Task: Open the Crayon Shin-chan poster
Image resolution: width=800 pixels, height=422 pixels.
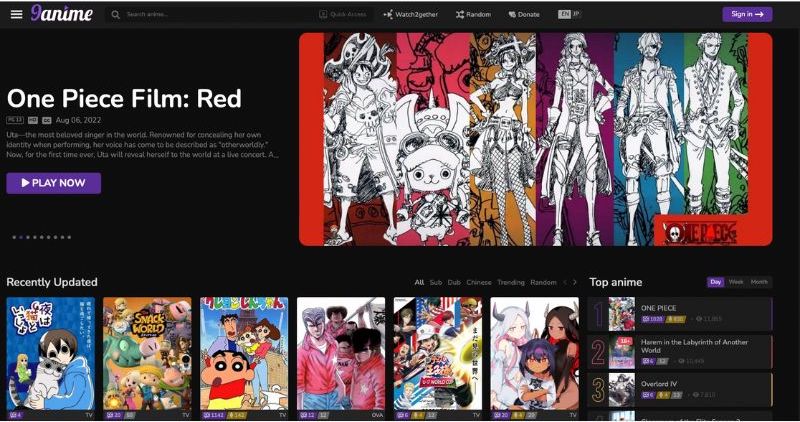Action: [244, 354]
